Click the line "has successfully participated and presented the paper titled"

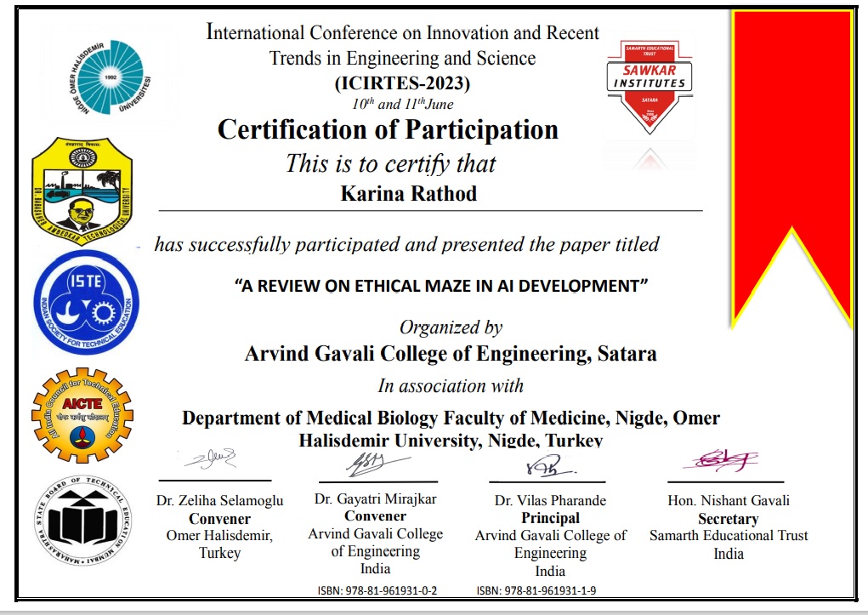pos(407,244)
